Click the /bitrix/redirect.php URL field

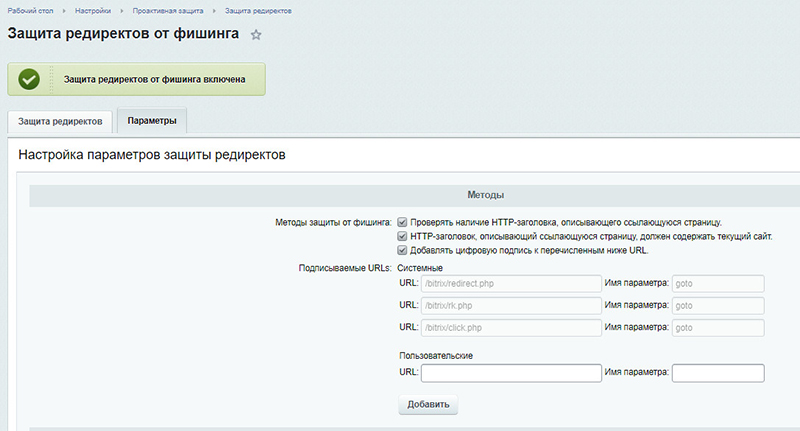point(511,284)
